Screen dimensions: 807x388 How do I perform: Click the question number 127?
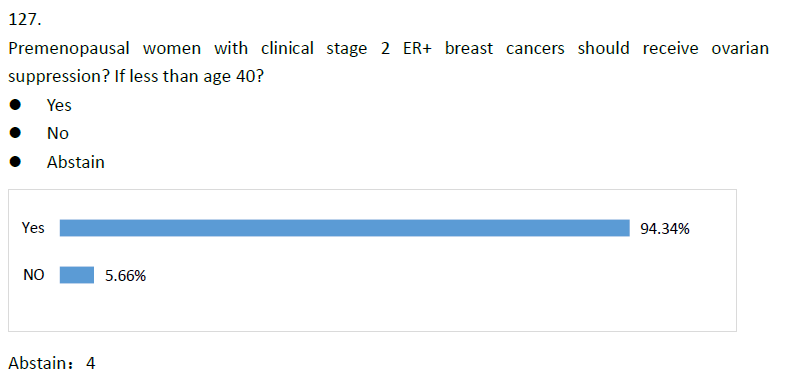(25, 20)
